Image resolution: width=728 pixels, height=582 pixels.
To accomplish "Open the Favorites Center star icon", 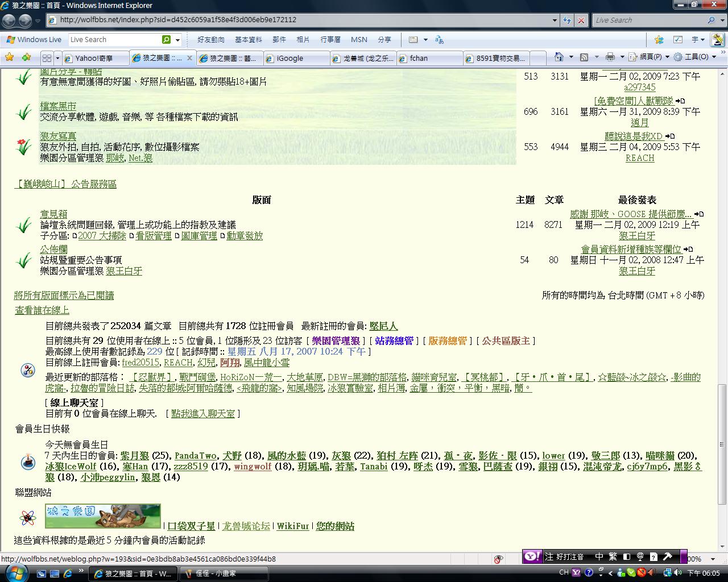I will [9, 57].
